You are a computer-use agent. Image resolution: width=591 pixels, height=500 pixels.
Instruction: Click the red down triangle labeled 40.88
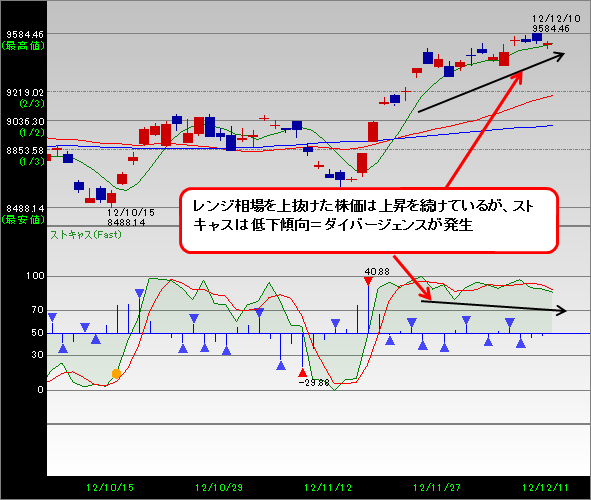click(x=368, y=281)
